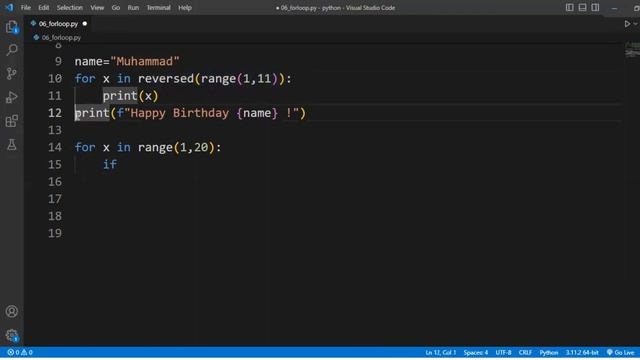Screen dimensions: 640x360
Task: Open the Testing flask icon
Action: pos(12,144)
